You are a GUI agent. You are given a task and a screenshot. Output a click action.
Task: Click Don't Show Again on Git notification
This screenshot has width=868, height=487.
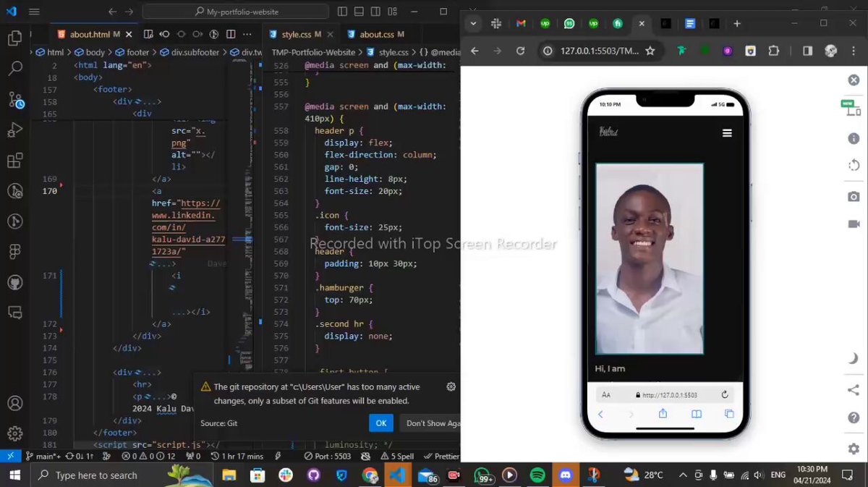pyautogui.click(x=429, y=423)
